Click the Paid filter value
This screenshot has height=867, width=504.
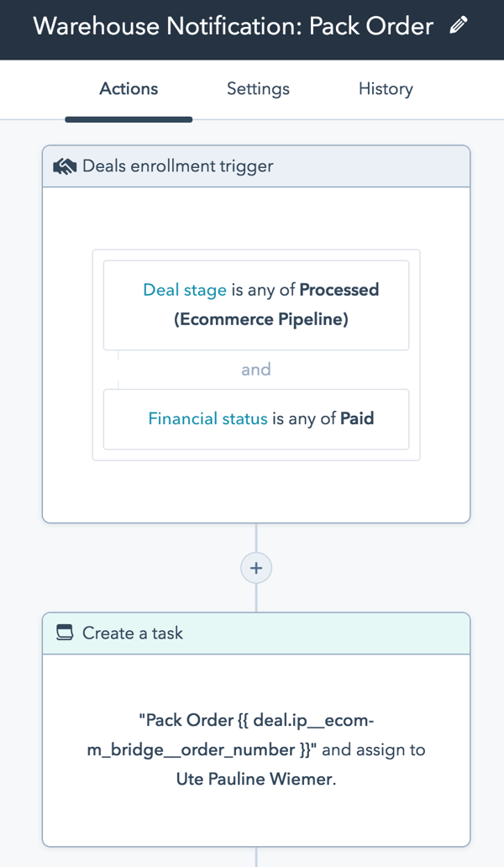[x=357, y=418]
